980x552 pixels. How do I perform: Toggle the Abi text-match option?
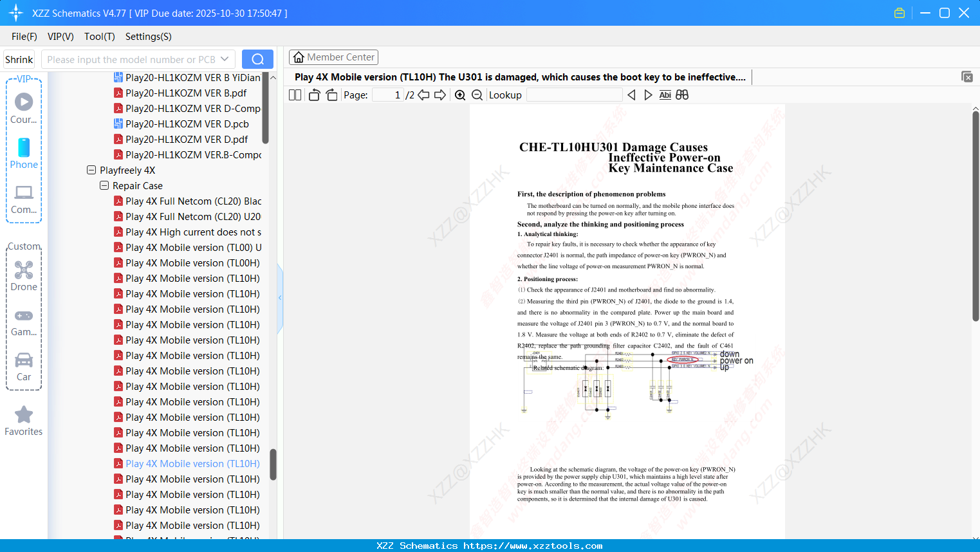[665, 95]
